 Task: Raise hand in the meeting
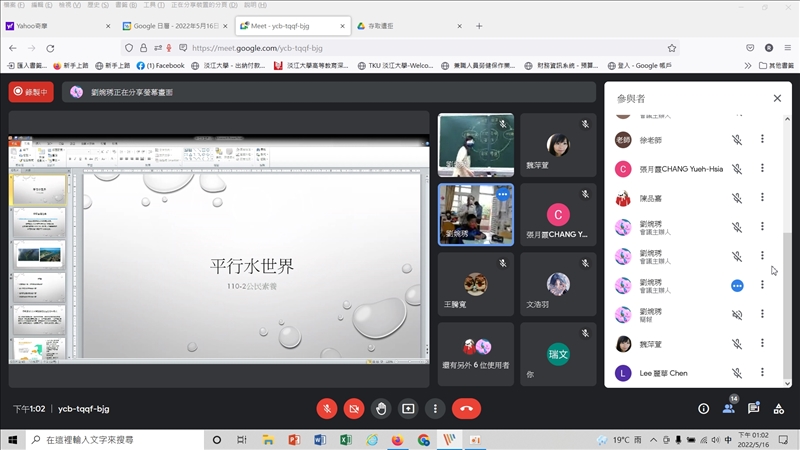tap(380, 408)
